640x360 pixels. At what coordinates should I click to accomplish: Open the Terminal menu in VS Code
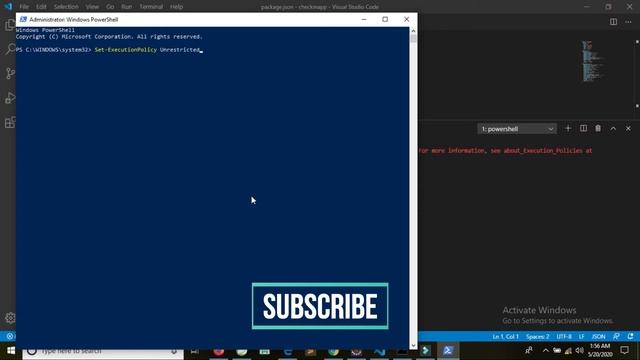coord(151,7)
